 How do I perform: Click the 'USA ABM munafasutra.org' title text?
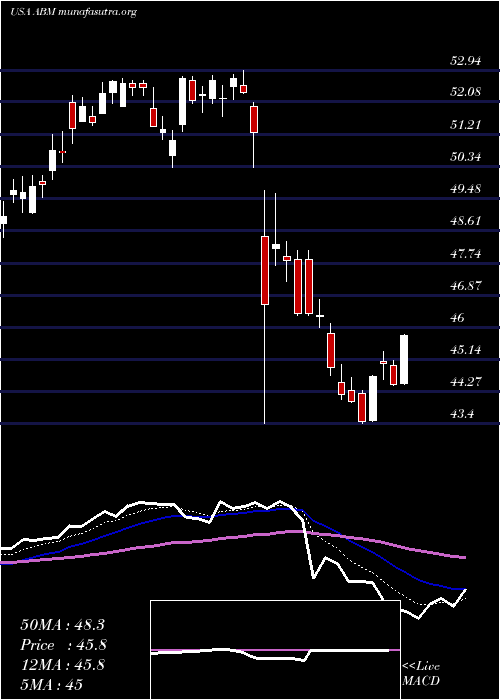(x=73, y=12)
